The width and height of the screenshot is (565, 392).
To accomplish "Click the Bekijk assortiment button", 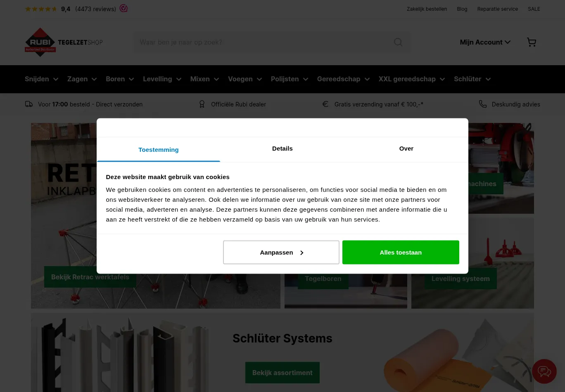I will (x=282, y=373).
